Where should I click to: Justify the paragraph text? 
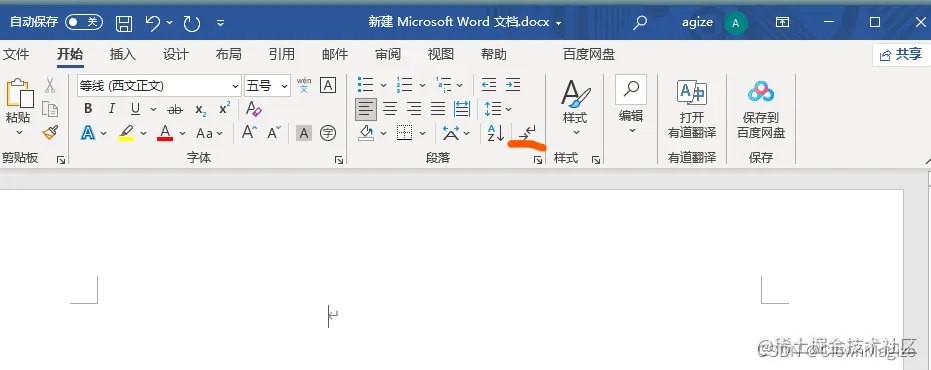438,109
